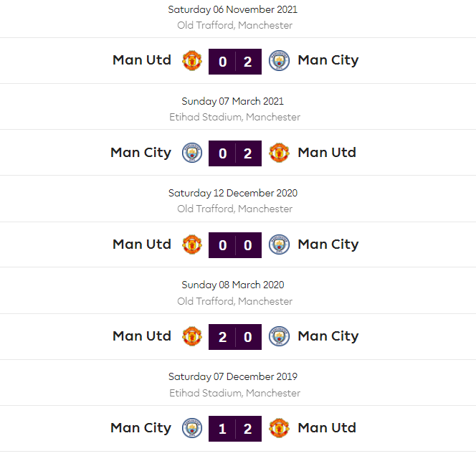Click Man City crest in December 2019 match
The image size is (476, 456).
(192, 428)
